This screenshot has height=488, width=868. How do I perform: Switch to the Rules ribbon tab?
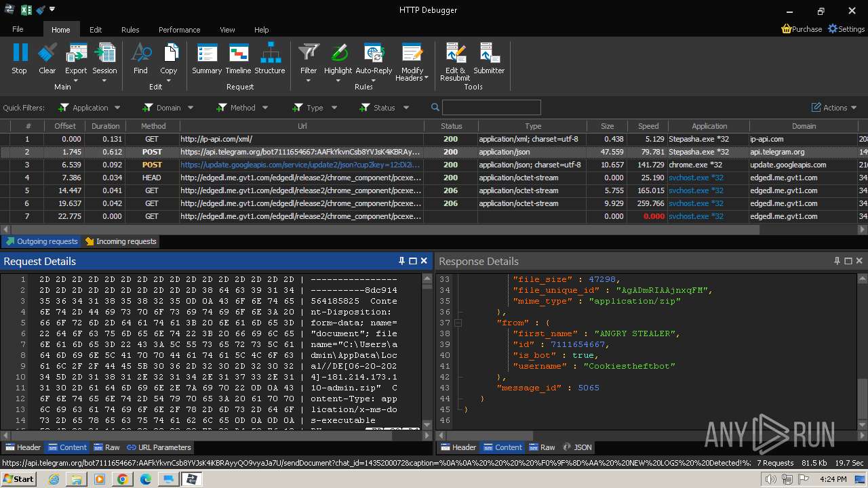coord(130,30)
